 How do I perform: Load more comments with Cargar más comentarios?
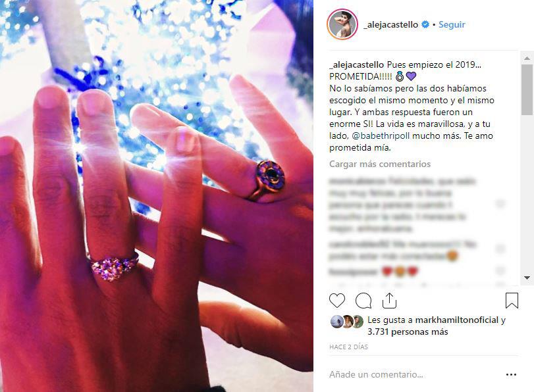(x=380, y=164)
